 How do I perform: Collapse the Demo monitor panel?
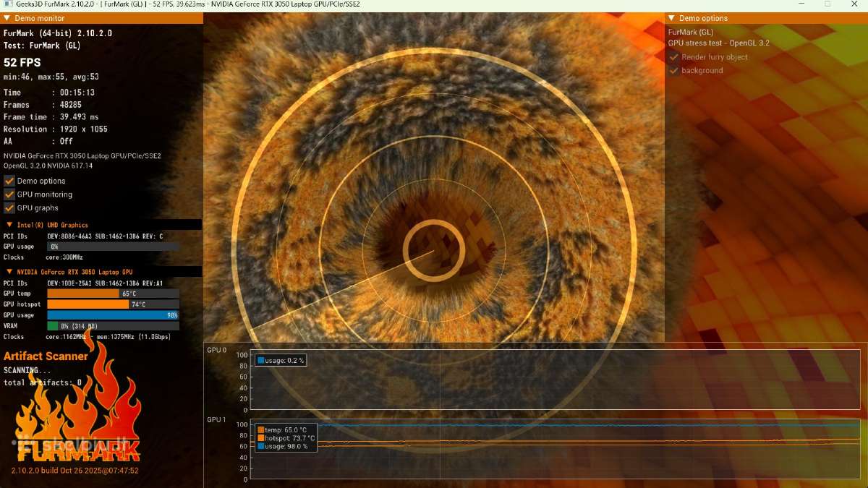7,18
